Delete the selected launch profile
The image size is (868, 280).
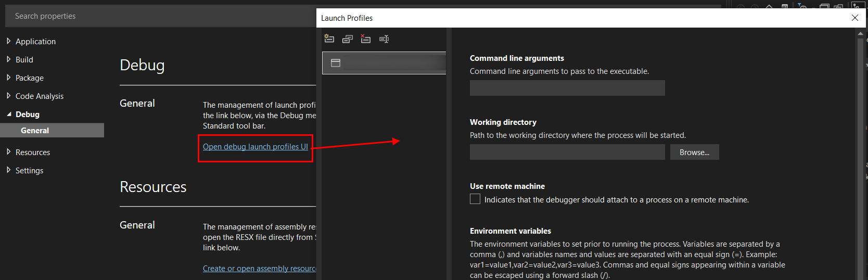366,39
